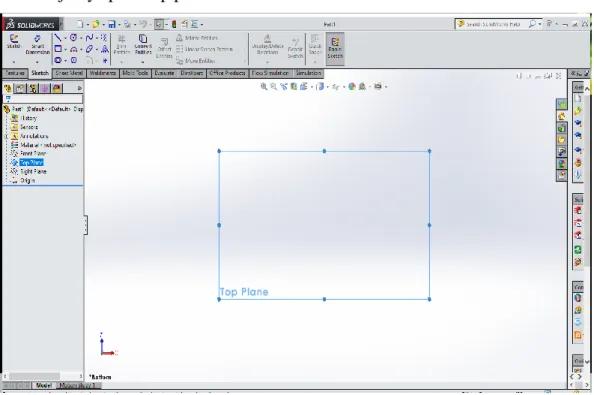Select the Ellipse sketch tool
Viewport: 594px width, 395px height.
point(89,49)
